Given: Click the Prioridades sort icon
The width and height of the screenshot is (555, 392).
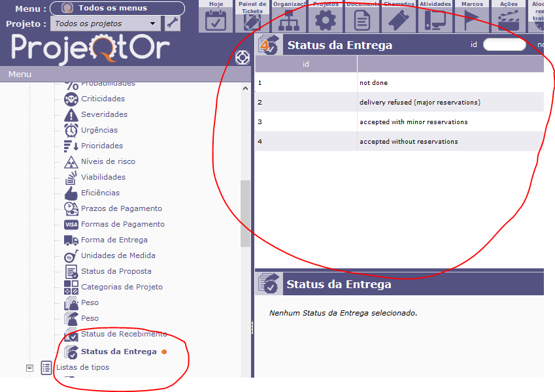Looking at the screenshot, I should tap(71, 146).
